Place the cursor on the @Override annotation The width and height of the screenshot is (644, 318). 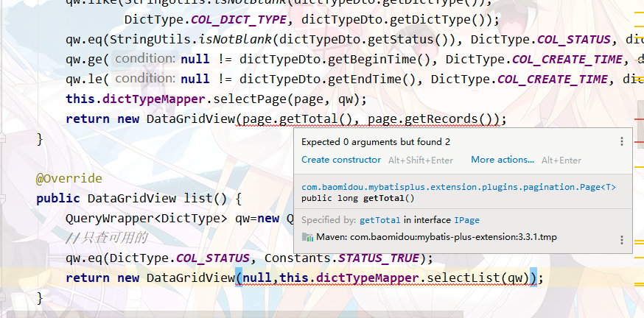69,178
